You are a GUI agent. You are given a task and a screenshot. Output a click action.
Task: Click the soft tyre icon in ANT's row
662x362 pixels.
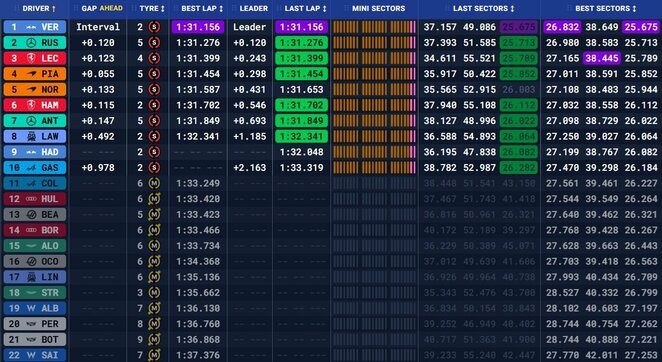click(x=154, y=121)
